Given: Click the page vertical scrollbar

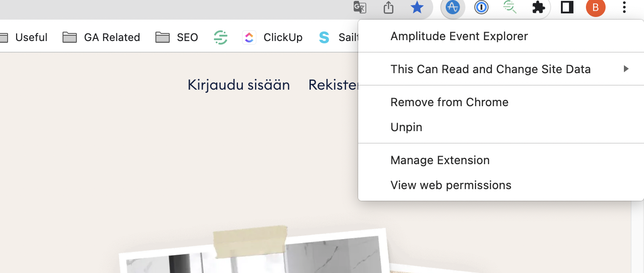Looking at the screenshot, I should tap(637, 236).
